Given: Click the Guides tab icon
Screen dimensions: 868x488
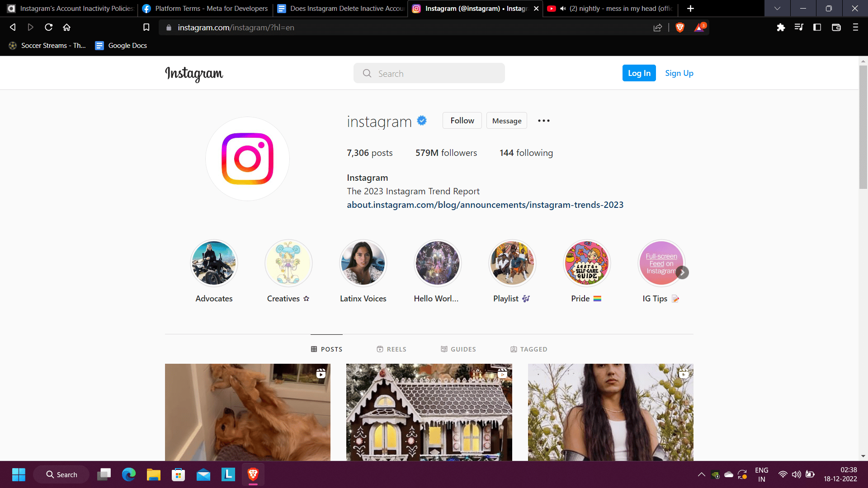Looking at the screenshot, I should click(x=444, y=349).
